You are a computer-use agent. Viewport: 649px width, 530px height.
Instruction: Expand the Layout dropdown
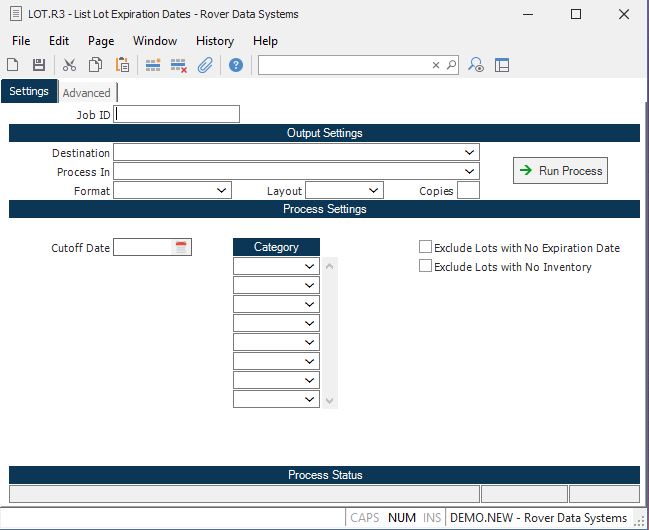point(374,190)
